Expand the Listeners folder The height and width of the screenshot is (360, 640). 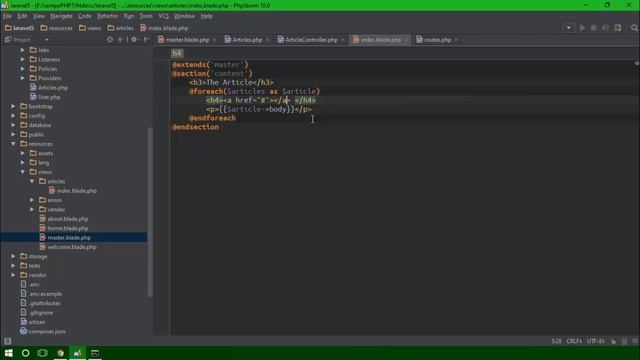click(x=23, y=60)
